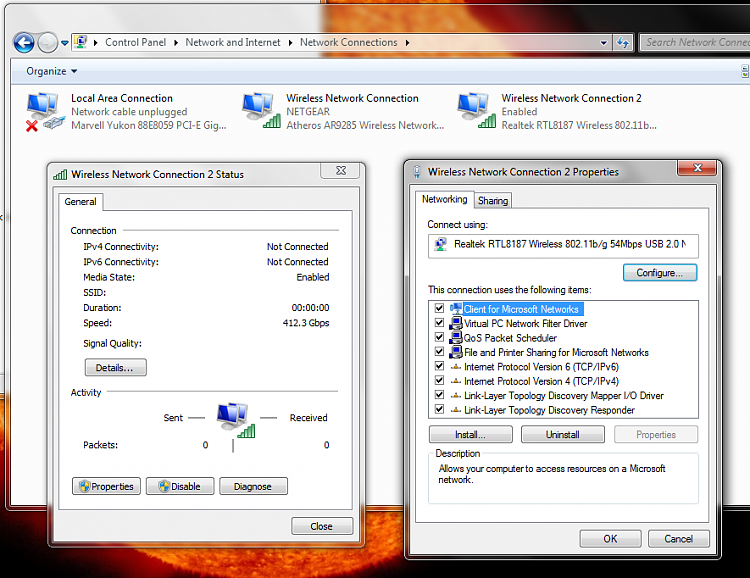
Task: Click the Virtual PC Network Filter Driver icon
Action: 456,323
